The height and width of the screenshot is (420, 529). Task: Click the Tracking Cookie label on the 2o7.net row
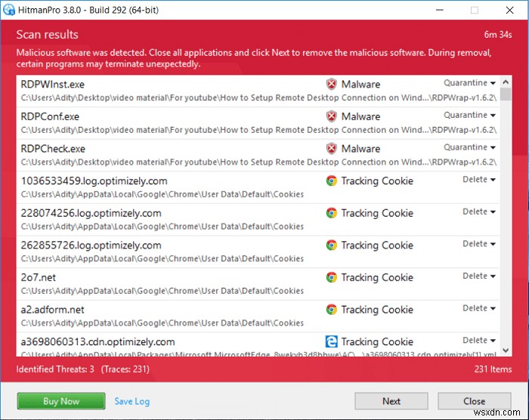point(377,278)
